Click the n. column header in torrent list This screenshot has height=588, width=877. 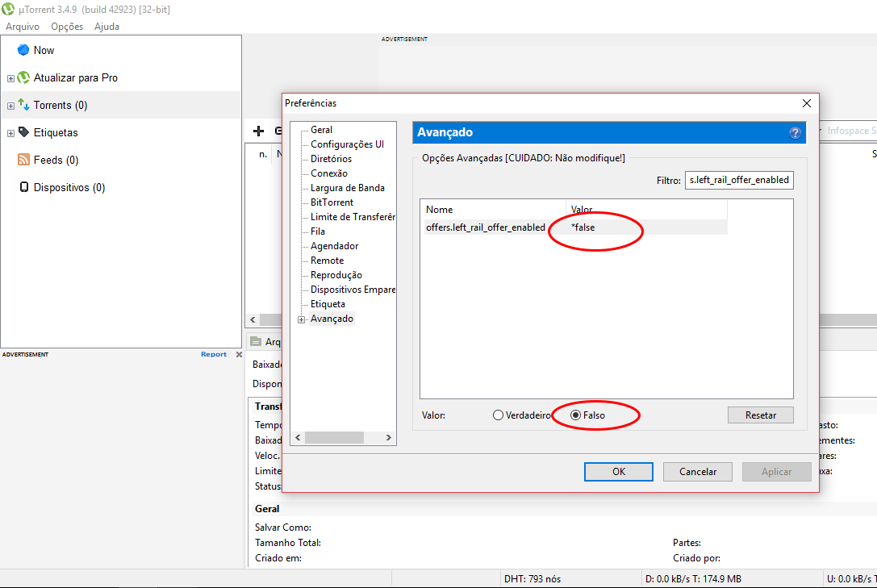(263, 154)
